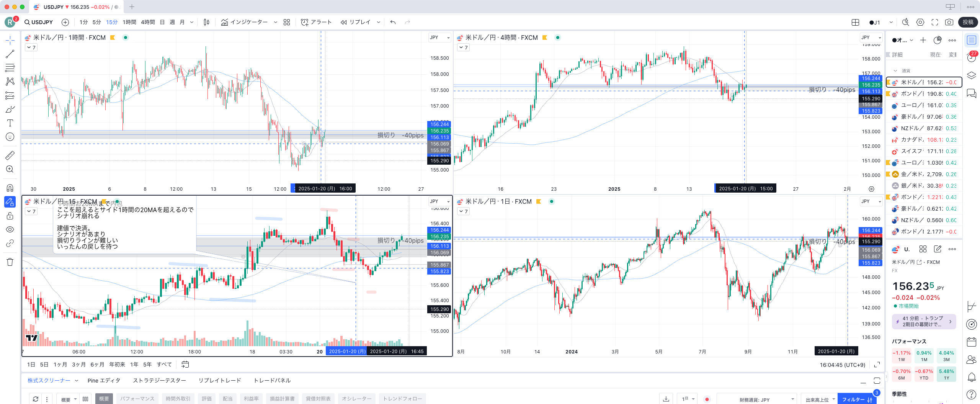980x404 pixels.
Task: Collapse indicator legend on 1時間 chart
Action: pos(31,47)
